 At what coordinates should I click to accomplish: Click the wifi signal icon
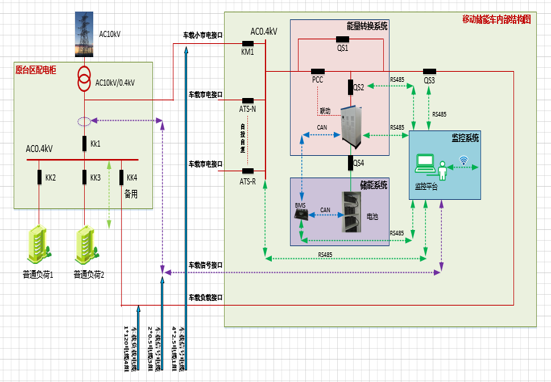click(464, 161)
